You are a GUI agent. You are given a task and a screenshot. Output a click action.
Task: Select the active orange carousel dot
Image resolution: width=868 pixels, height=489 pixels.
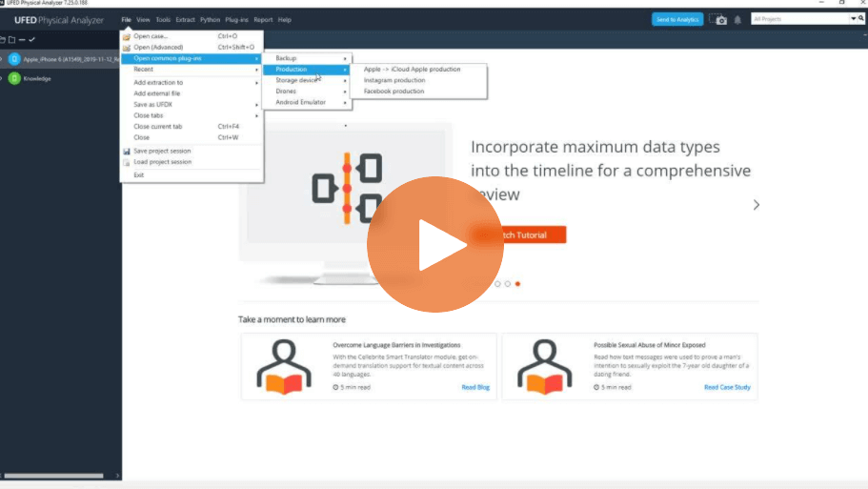pos(517,284)
